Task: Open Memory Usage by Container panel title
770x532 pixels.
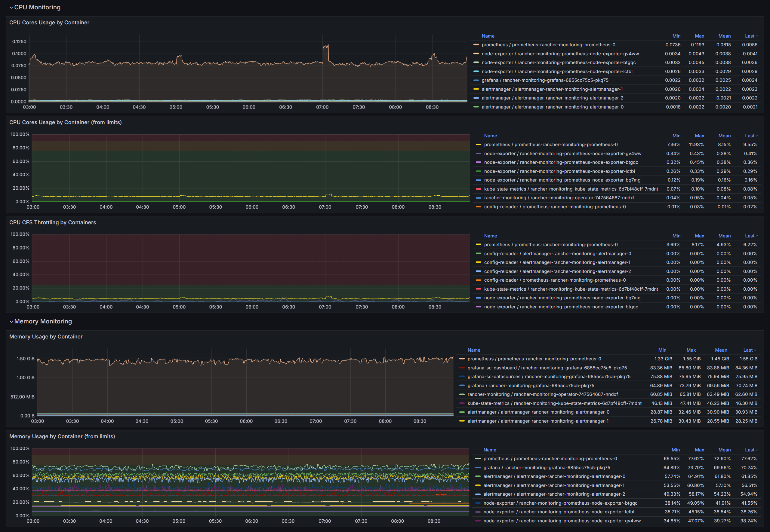Action: click(x=46, y=337)
